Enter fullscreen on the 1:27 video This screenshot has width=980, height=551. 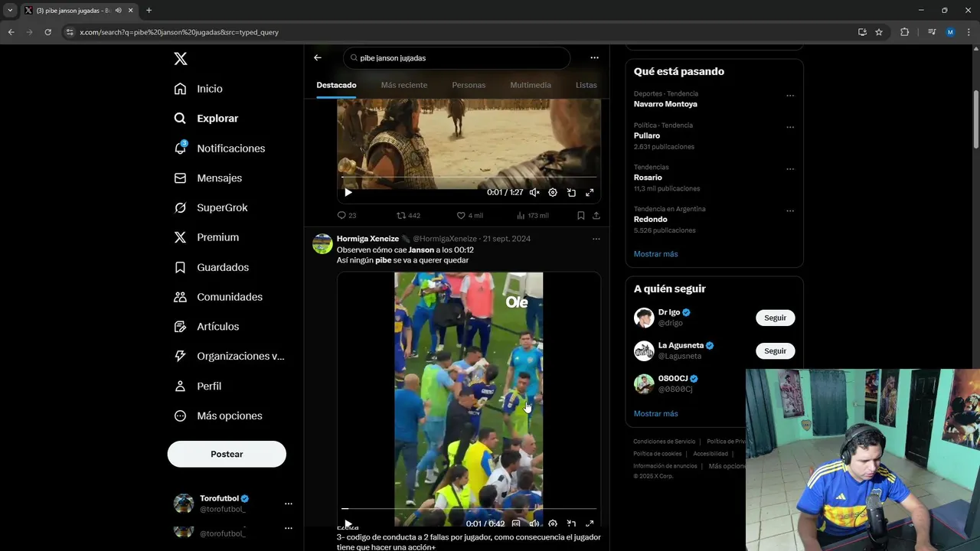click(590, 193)
